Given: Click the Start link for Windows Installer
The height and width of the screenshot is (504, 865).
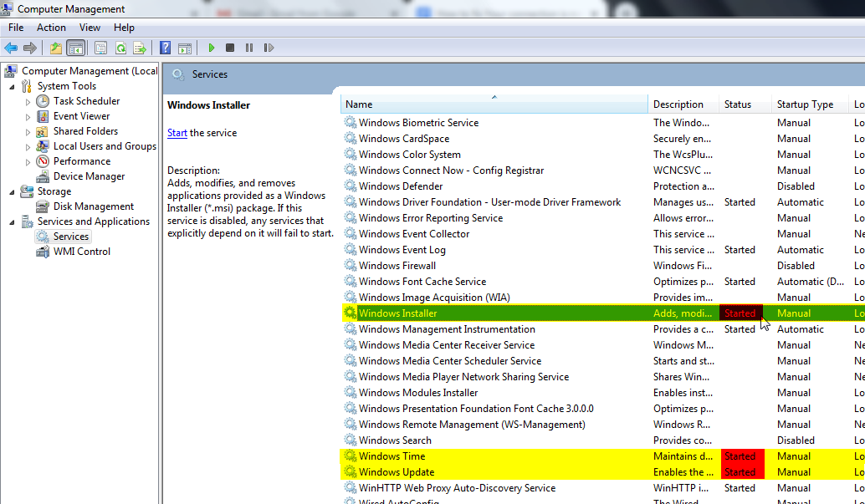Looking at the screenshot, I should [x=177, y=133].
